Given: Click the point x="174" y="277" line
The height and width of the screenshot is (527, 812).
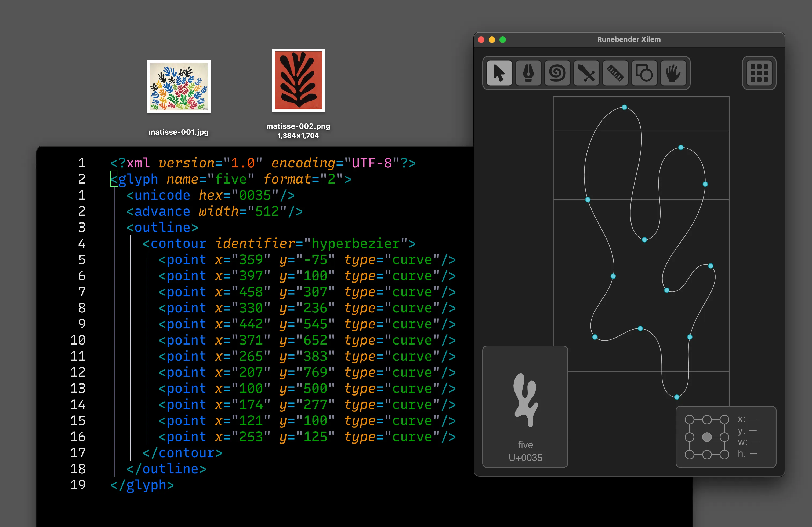Looking at the screenshot, I should coord(307,405).
